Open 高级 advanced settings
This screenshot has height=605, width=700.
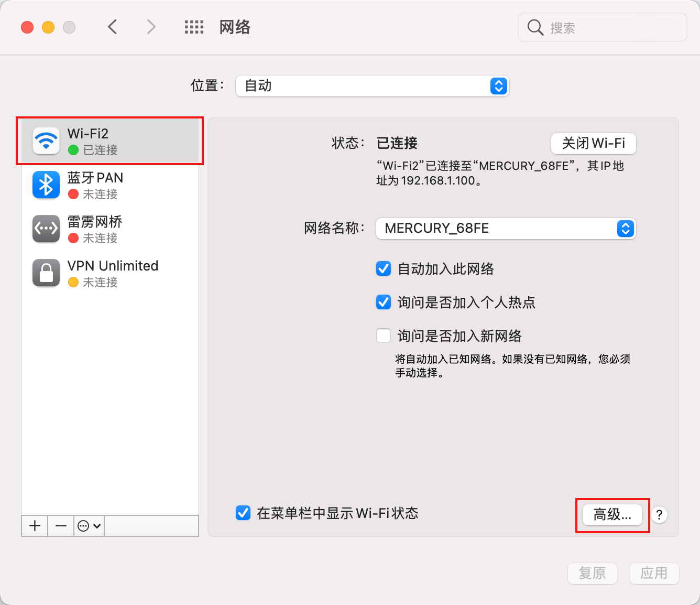point(612,515)
